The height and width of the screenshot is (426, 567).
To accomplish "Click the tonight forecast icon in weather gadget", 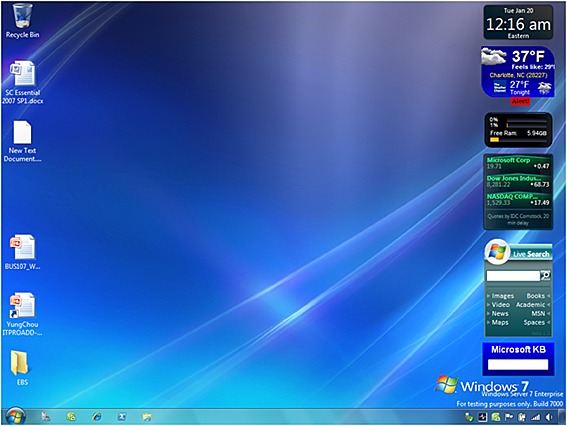I will point(544,87).
